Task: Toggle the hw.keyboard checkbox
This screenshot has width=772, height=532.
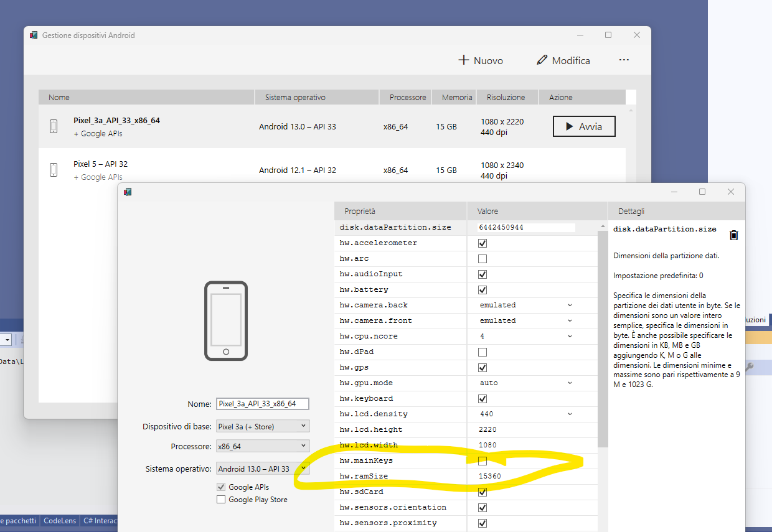Action: click(x=482, y=399)
